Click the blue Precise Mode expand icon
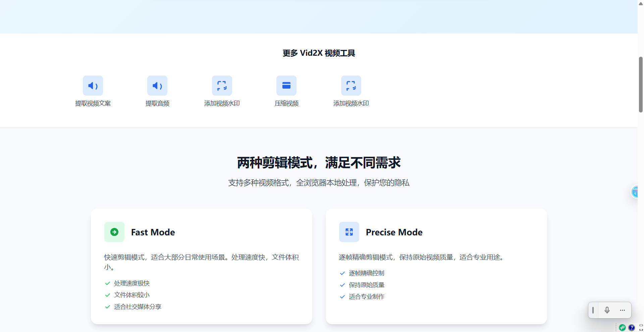 click(x=349, y=232)
